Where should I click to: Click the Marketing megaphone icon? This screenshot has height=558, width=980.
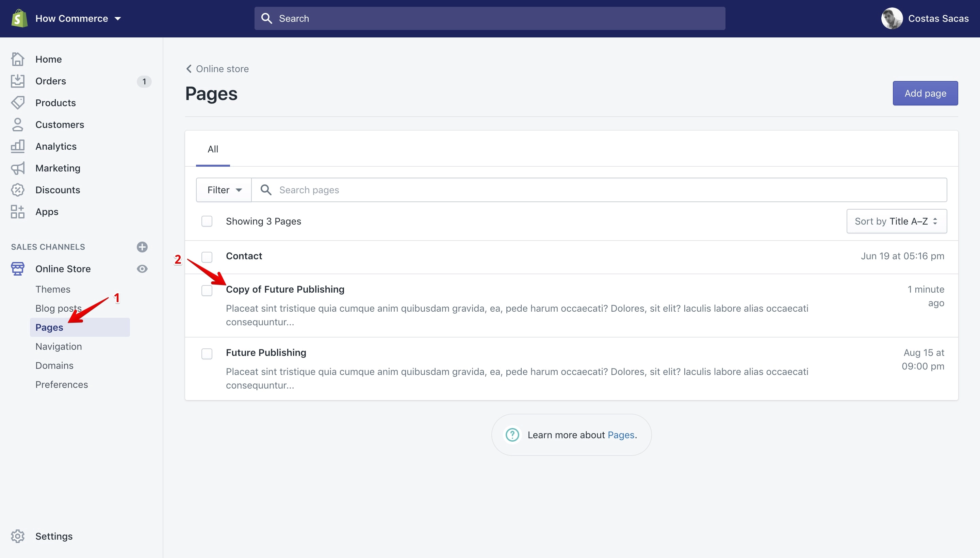pyautogui.click(x=18, y=168)
